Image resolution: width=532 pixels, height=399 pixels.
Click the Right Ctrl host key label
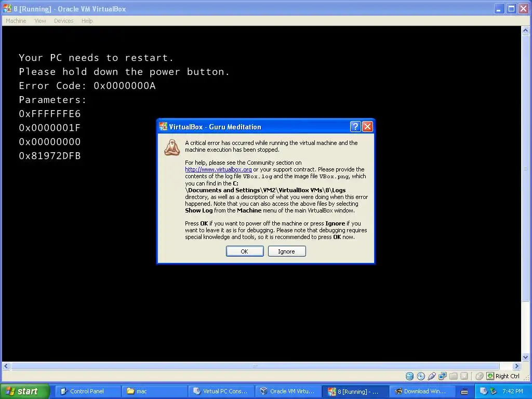[507, 376]
